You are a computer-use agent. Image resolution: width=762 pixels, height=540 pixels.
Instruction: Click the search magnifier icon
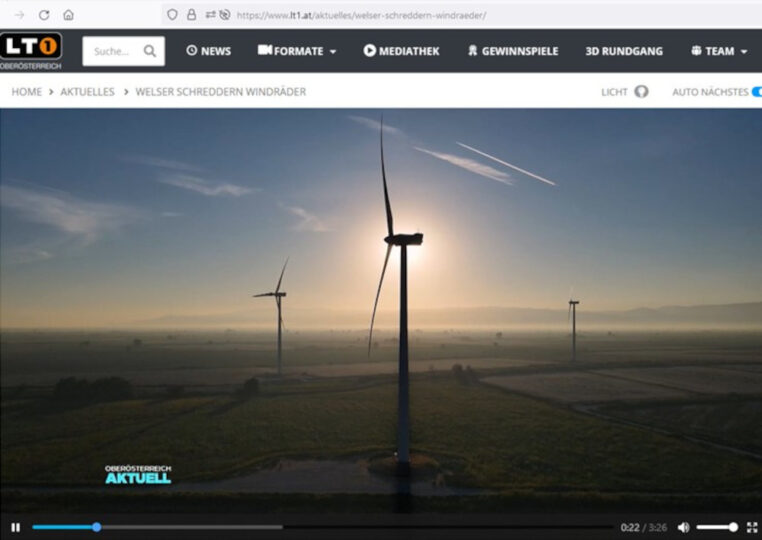tap(150, 51)
